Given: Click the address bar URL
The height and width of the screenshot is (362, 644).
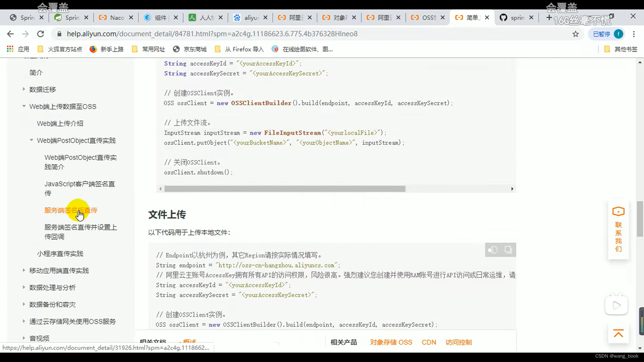Looking at the screenshot, I should tap(212, 34).
